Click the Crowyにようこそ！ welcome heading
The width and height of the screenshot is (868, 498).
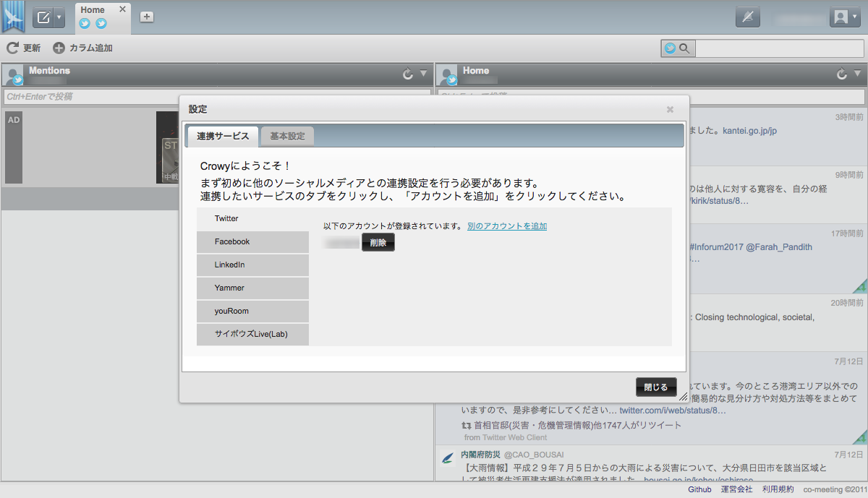point(247,166)
